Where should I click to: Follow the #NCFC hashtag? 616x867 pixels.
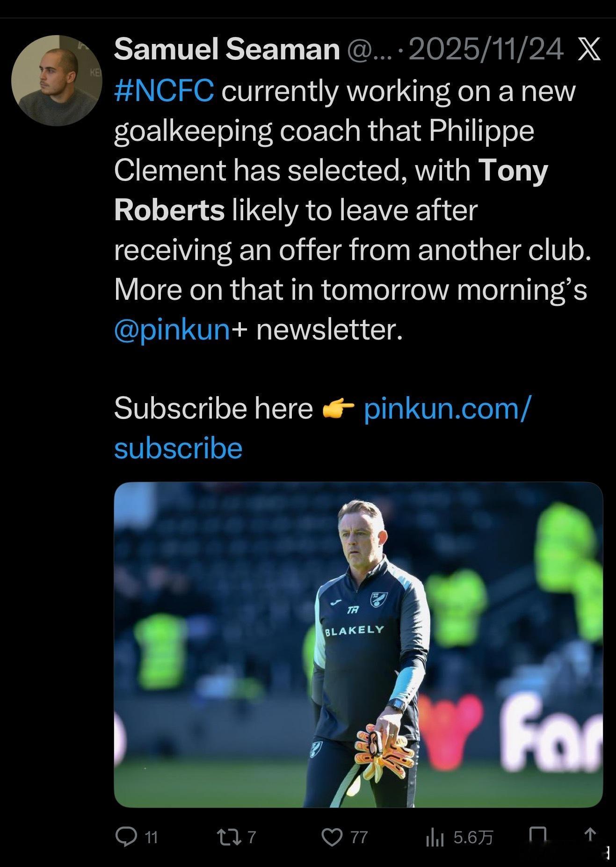165,91
